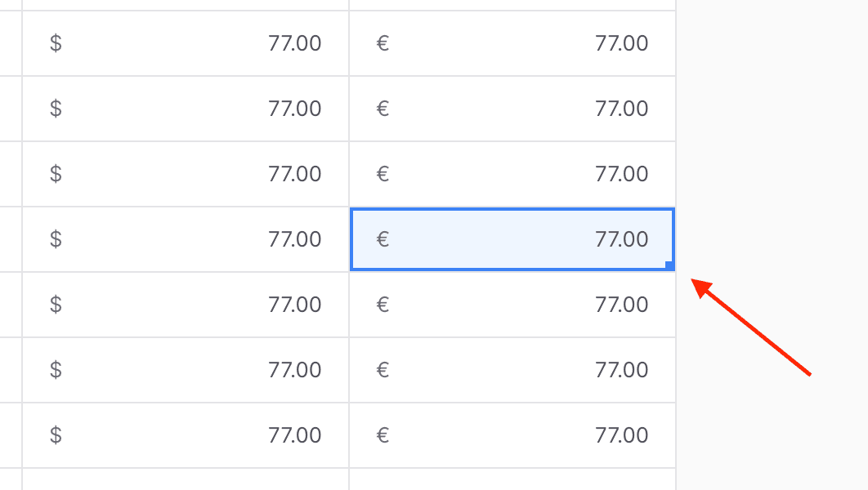The width and height of the screenshot is (868, 490).
Task: Select the second dollar 77.00 cell from top
Action: [186, 109]
